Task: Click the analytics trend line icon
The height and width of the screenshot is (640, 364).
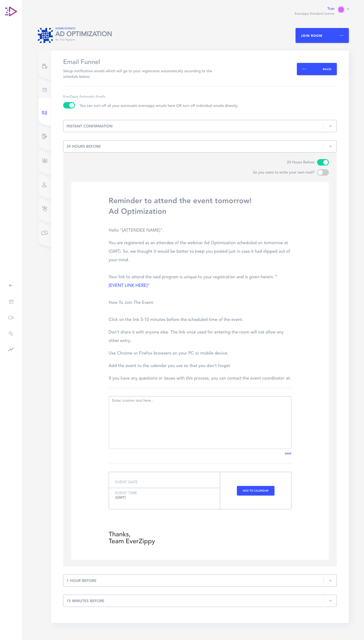Action: coord(11,349)
